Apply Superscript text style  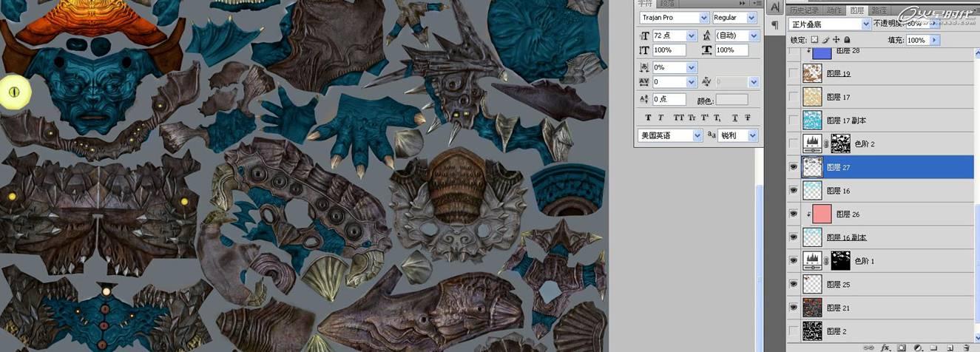704,118
